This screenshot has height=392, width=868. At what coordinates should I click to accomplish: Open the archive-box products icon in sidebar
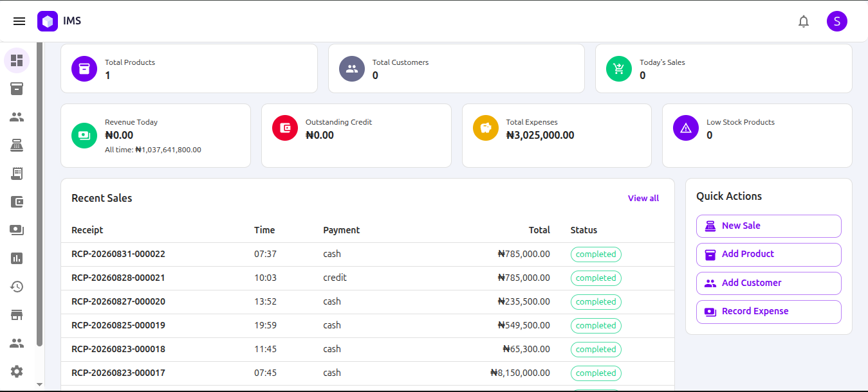(17, 89)
